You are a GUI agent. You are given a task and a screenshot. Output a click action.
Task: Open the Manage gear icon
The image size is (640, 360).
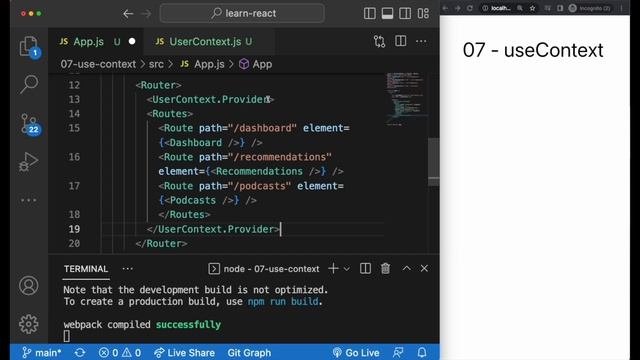click(x=29, y=324)
